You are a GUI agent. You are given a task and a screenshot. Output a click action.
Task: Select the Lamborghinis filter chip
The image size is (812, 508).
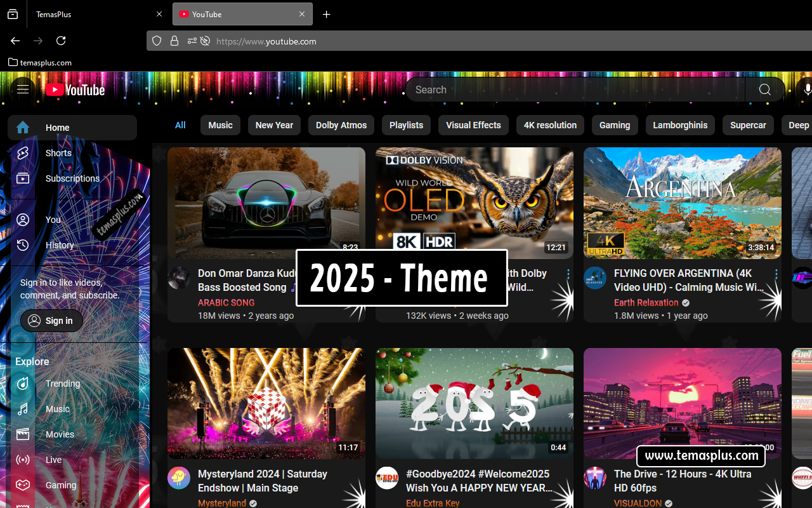click(x=680, y=125)
